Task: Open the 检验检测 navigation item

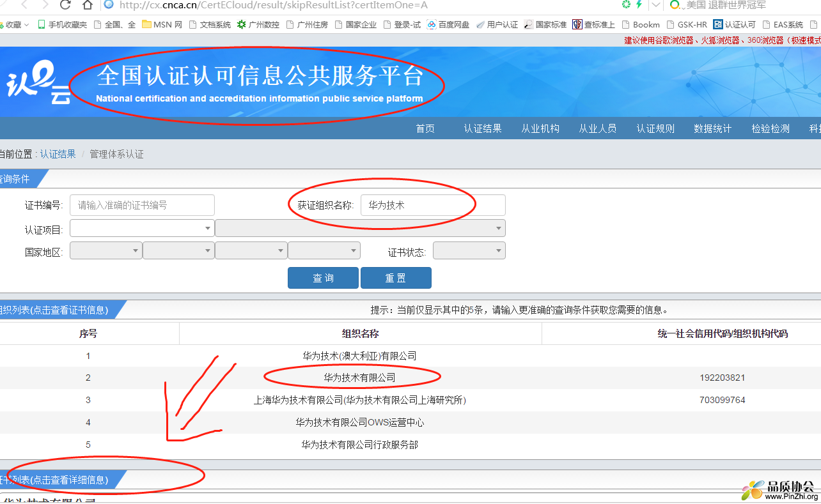Action: [x=770, y=128]
